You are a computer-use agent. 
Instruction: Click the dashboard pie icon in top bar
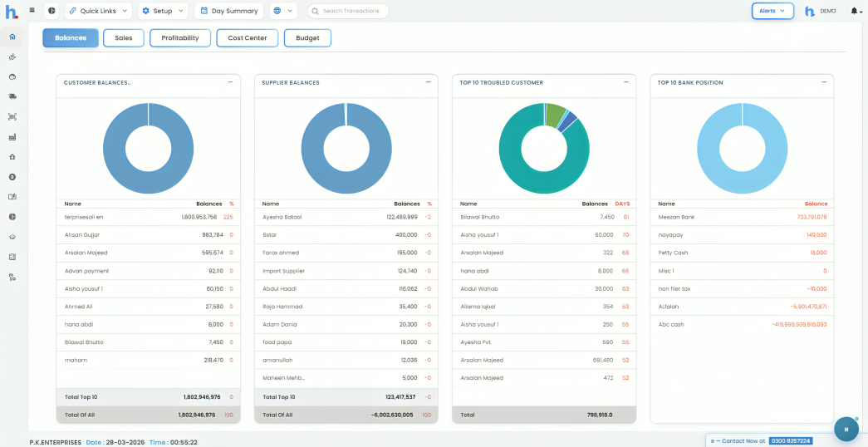point(51,11)
